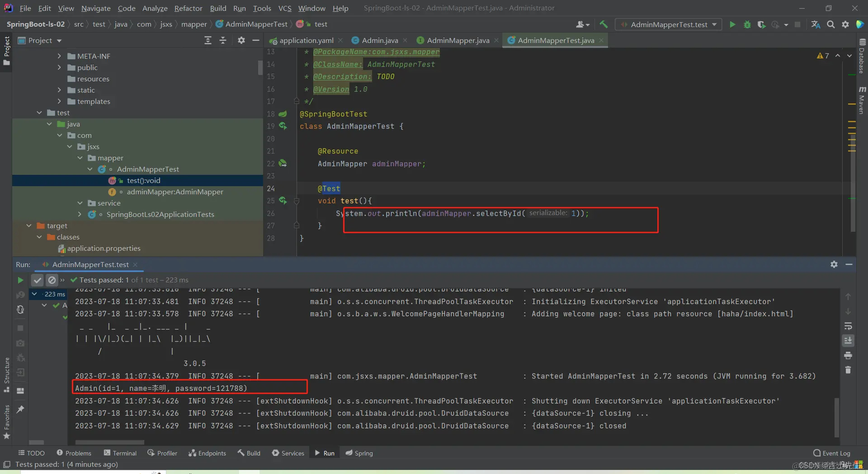This screenshot has height=474, width=868.
Task: Open Run panel settings gear
Action: coord(834,264)
